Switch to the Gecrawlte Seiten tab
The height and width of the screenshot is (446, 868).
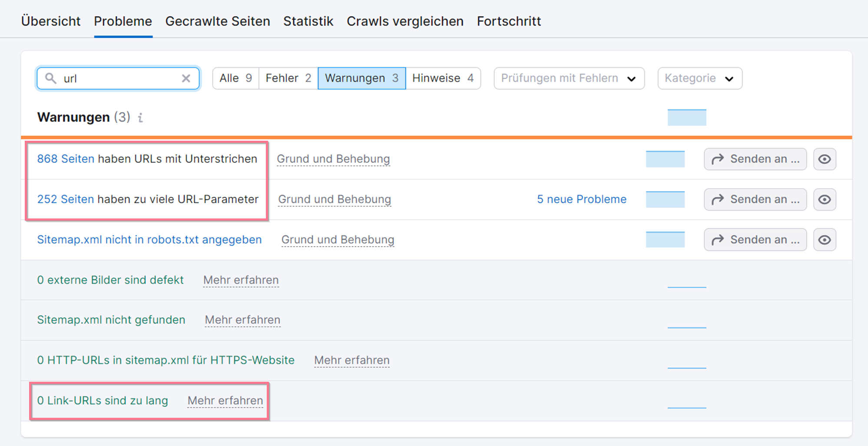click(x=217, y=21)
